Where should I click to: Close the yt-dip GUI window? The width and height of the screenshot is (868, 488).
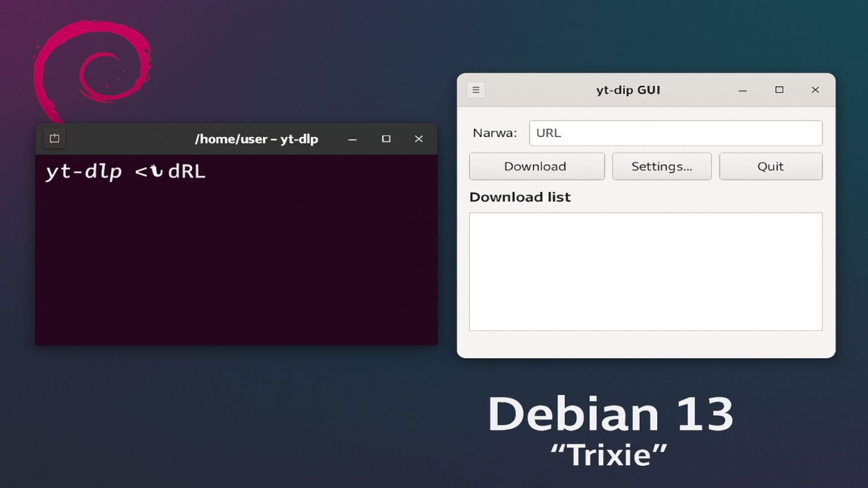[x=815, y=90]
